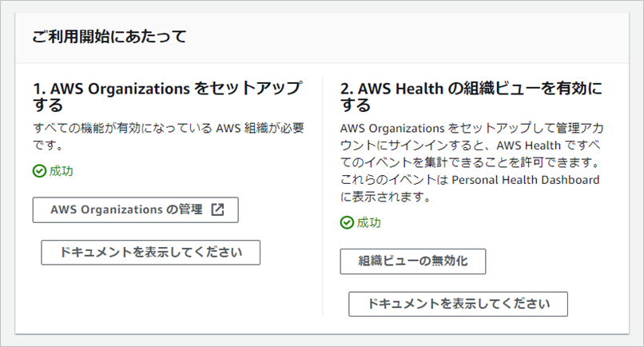644x347 pixels.
Task: Click step 1 description about AWS 組織
Action: click(x=169, y=137)
